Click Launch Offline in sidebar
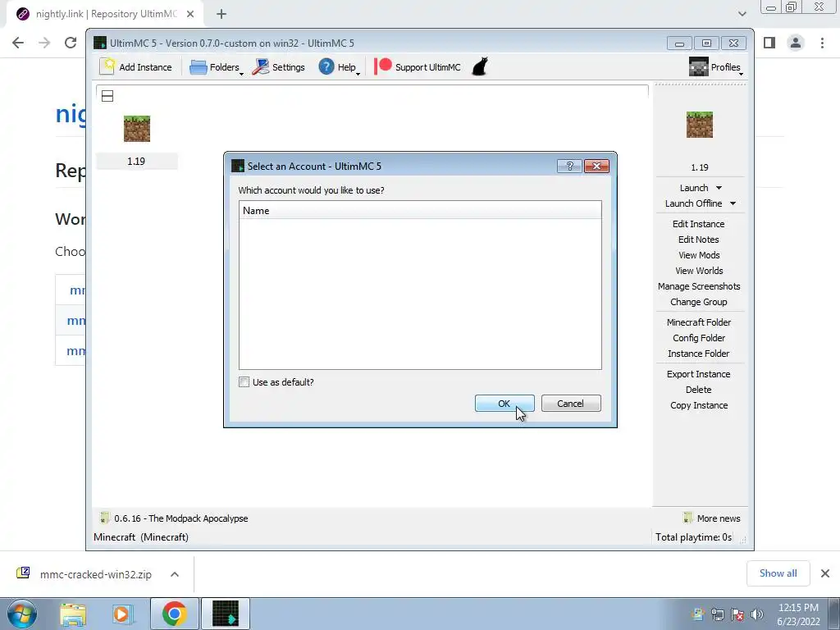 pyautogui.click(x=693, y=203)
